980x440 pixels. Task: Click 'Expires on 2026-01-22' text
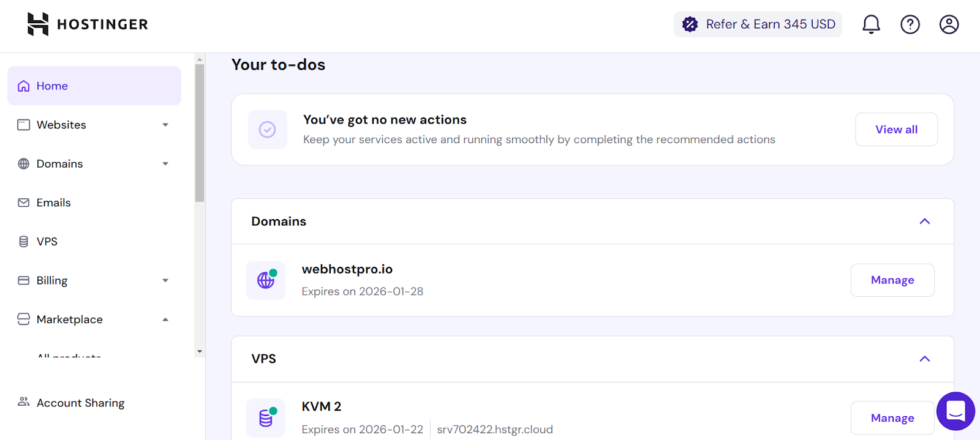tap(363, 430)
